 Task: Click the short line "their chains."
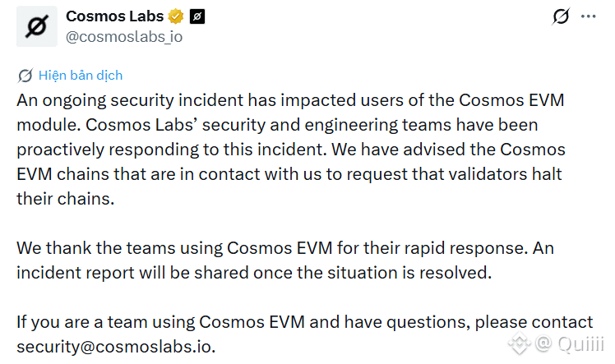click(66, 199)
